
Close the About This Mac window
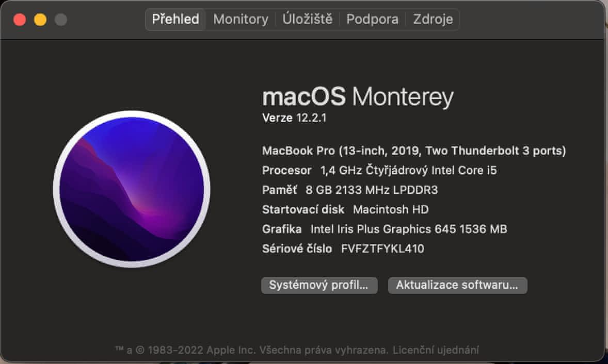point(20,20)
